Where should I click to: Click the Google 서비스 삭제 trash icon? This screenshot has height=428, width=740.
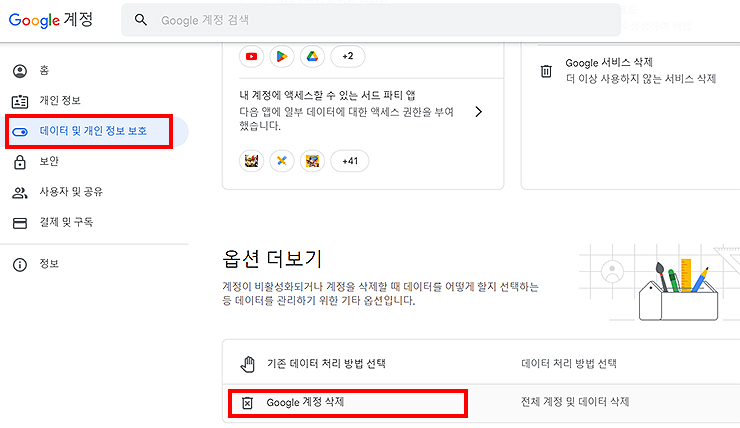pos(546,71)
